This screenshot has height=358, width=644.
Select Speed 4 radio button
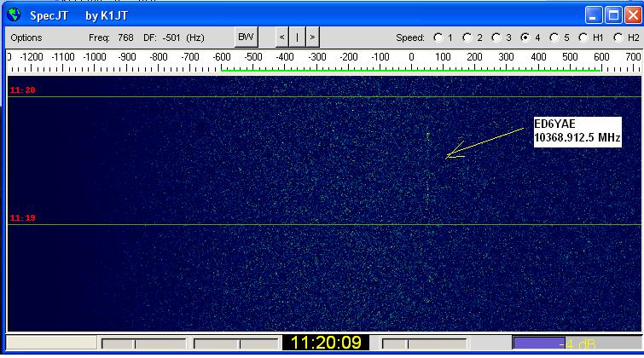coord(525,38)
